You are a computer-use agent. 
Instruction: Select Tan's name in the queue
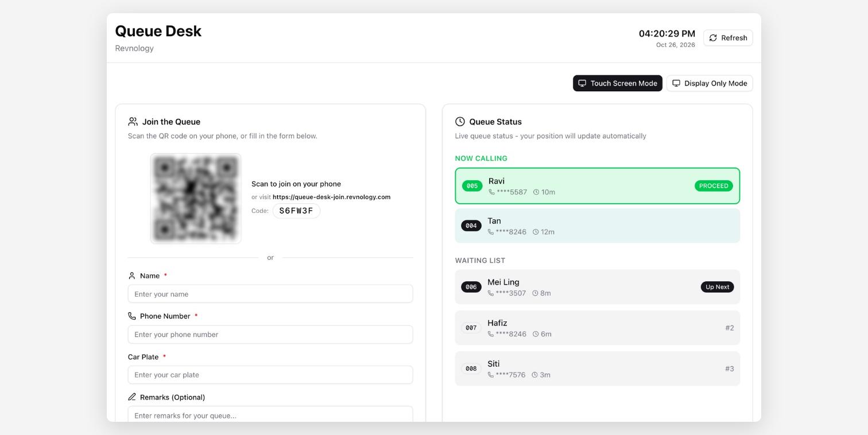(x=494, y=221)
